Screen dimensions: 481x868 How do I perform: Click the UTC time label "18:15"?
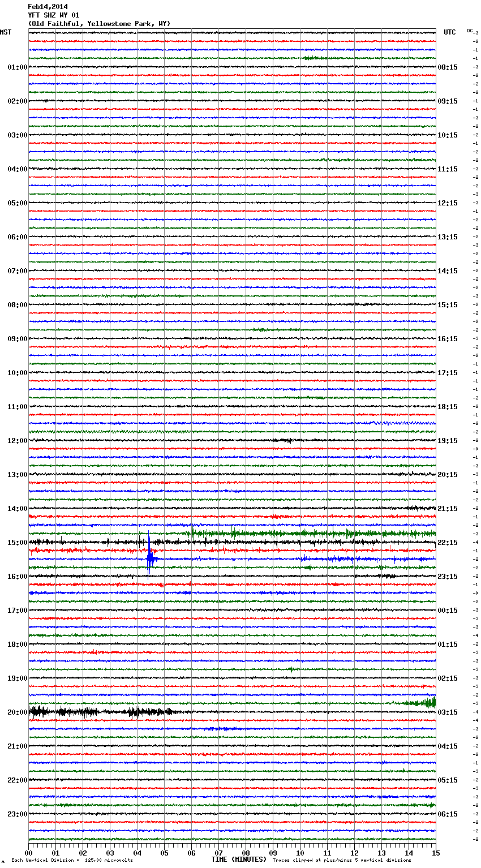pyautogui.click(x=448, y=407)
